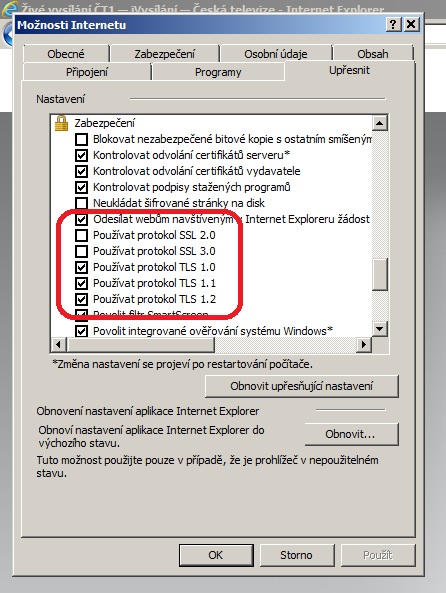Confirm the dialog with OK

[216, 555]
